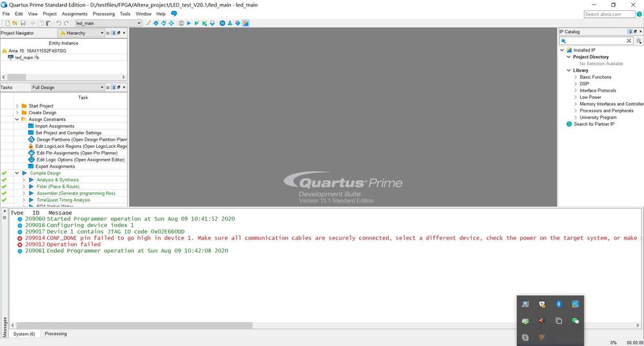
Task: Click Assembler (Generate programming files) task
Action: pos(76,194)
